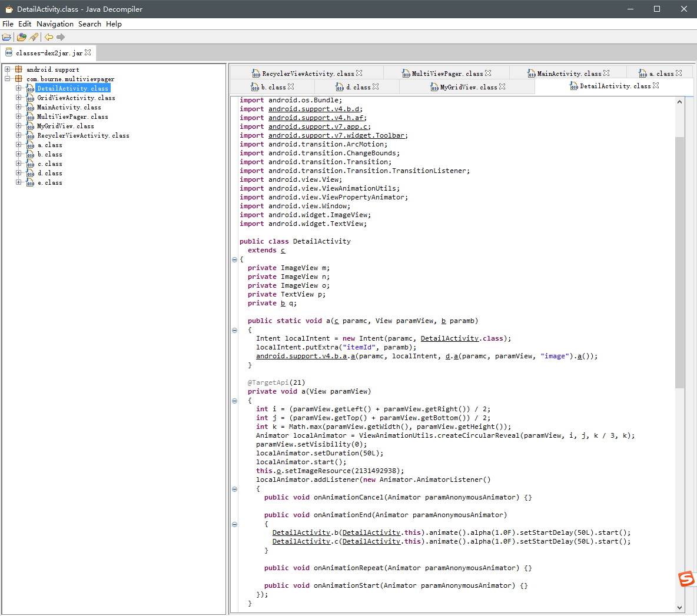697x616 pixels.
Task: Click the superclass c link after extends
Action: tap(283, 251)
